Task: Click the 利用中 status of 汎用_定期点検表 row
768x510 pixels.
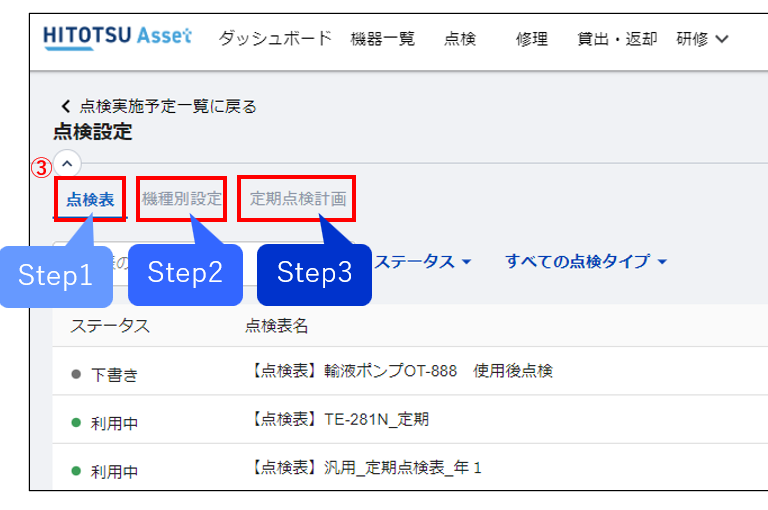Action: pos(105,471)
